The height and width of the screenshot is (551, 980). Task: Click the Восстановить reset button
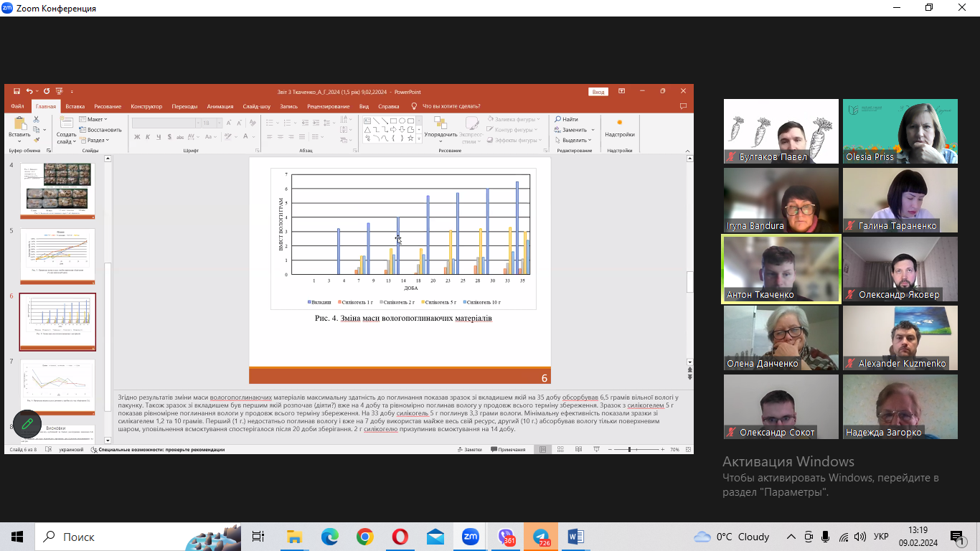point(103,130)
